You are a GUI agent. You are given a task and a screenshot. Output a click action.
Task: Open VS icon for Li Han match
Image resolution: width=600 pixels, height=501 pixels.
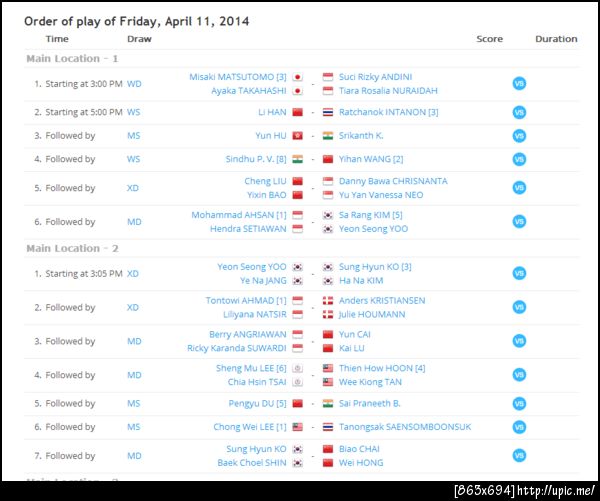518,112
